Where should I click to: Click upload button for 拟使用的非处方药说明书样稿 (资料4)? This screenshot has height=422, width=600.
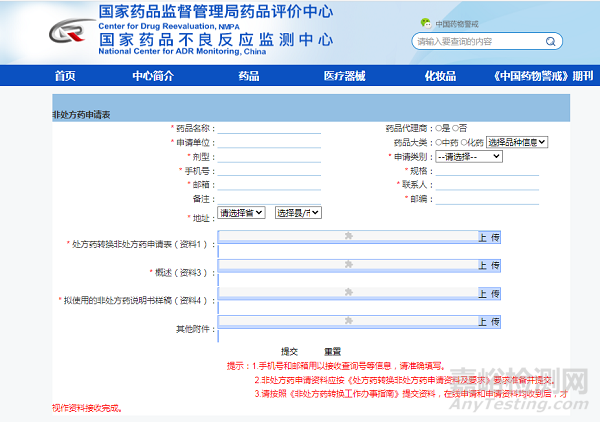coord(488,293)
